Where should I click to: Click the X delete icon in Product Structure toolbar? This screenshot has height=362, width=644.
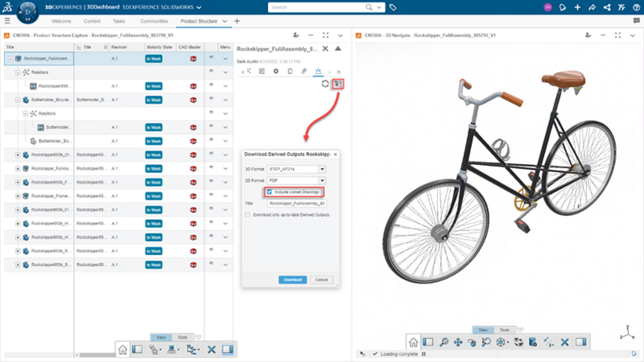211,349
